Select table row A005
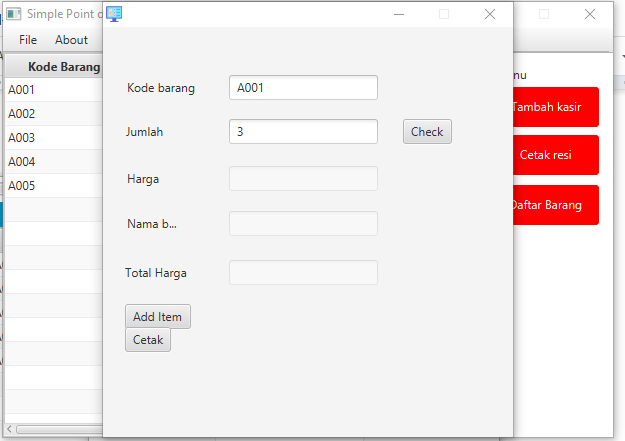Screen dimensions: 625x441 click(54, 185)
